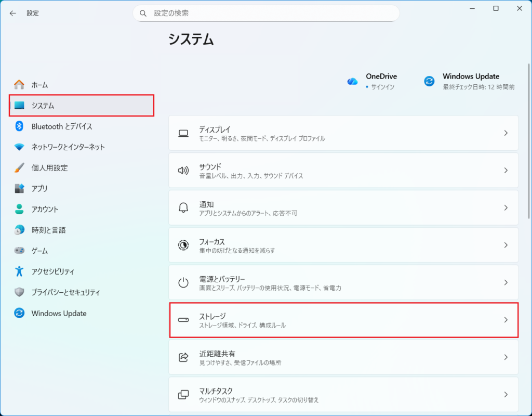Open Windows Update status at top right

pyautogui.click(x=470, y=81)
